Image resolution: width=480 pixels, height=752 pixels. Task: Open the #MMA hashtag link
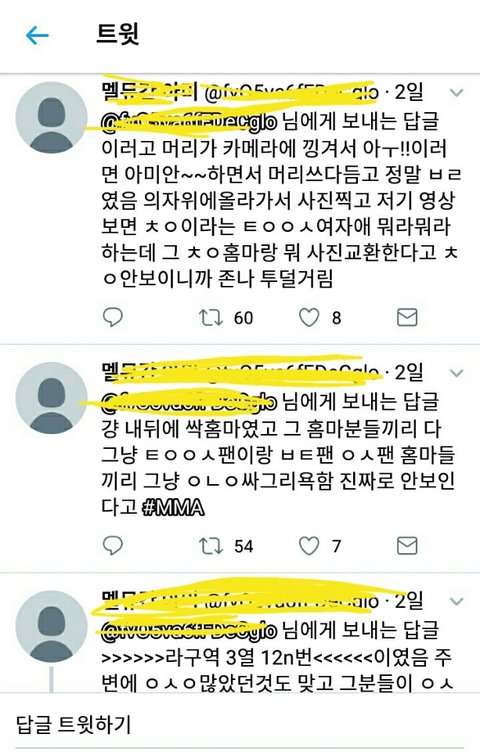174,508
